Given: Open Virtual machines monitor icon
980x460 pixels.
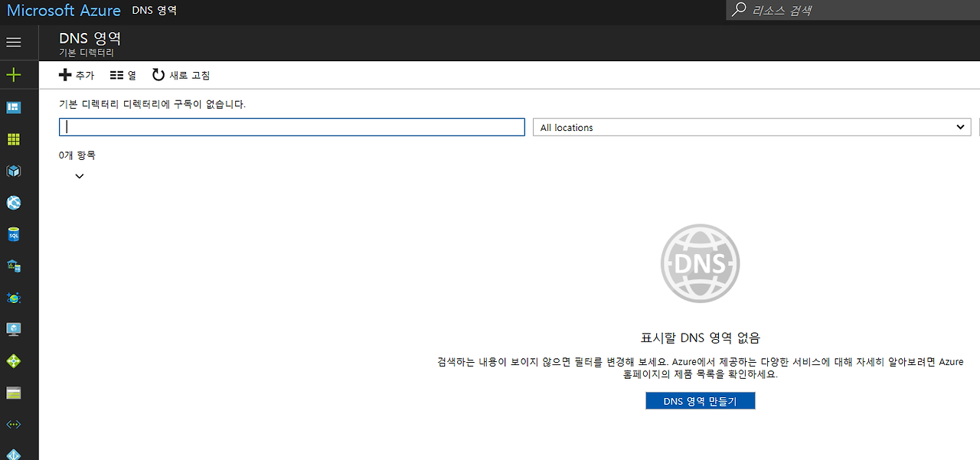Looking at the screenshot, I should tap(13, 329).
